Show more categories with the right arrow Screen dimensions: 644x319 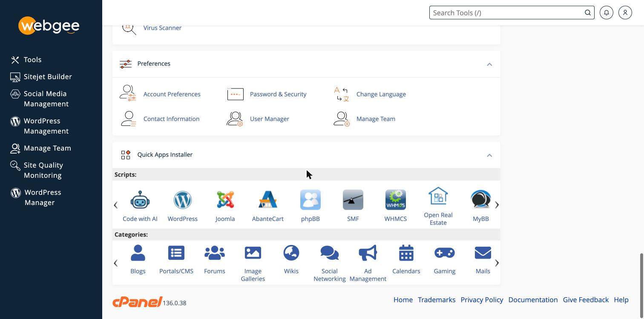[497, 263]
